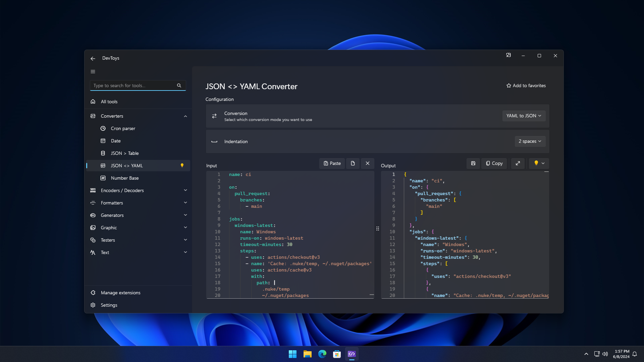Viewport: 644px width, 362px height.
Task: Click the Paste button for Input
Action: [x=332, y=163]
